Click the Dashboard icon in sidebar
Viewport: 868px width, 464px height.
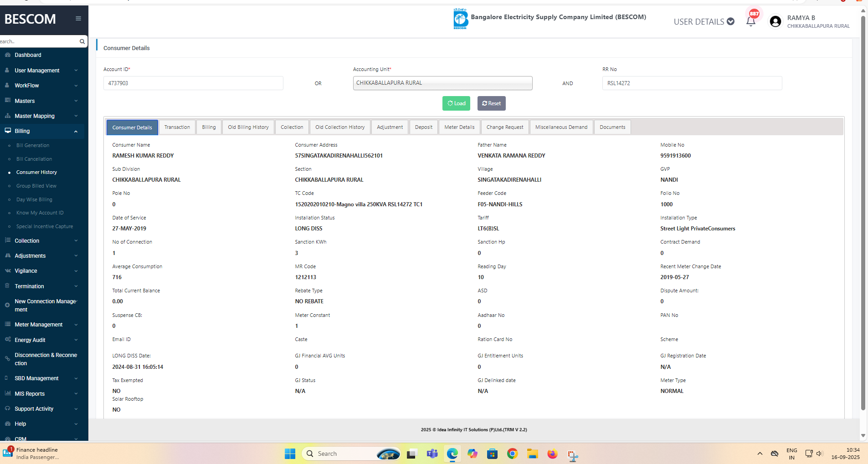pos(8,55)
